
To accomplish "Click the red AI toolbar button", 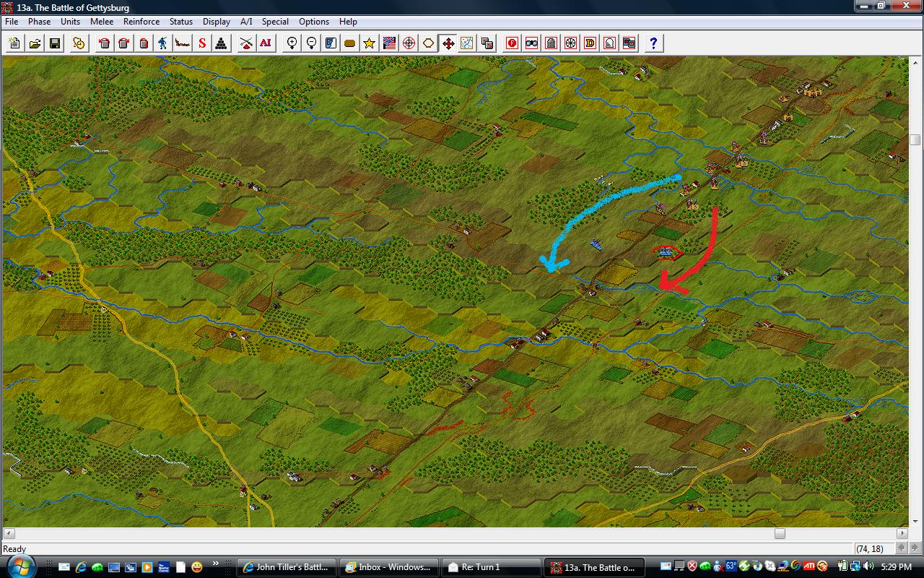I will pyautogui.click(x=266, y=43).
